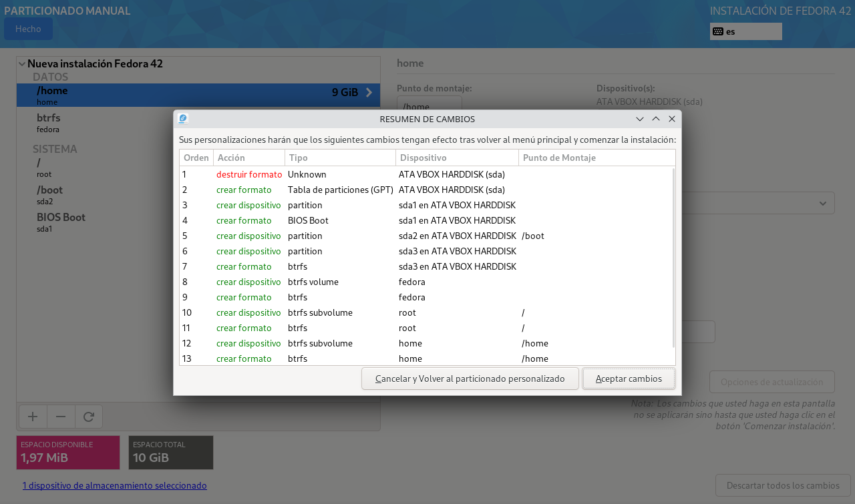Viewport: 855px width, 504px height.
Task: Click the Dispositivo column header
Action: pyautogui.click(x=456, y=158)
